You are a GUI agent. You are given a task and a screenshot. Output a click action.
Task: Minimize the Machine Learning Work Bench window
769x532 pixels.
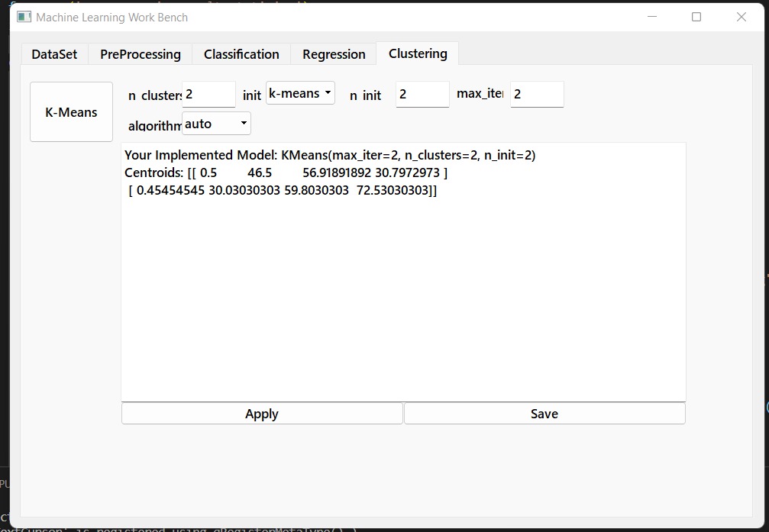coord(651,17)
